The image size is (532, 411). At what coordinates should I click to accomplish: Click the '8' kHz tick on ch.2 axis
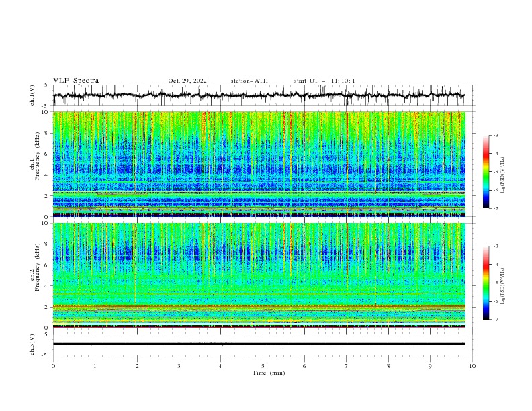pyautogui.click(x=47, y=244)
